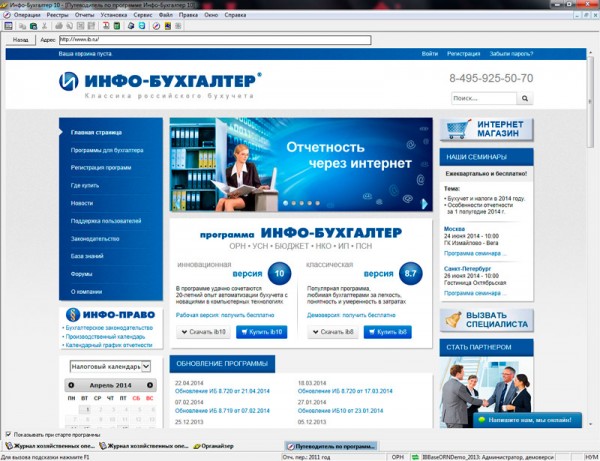Click the Регистрация link

pos(463,54)
